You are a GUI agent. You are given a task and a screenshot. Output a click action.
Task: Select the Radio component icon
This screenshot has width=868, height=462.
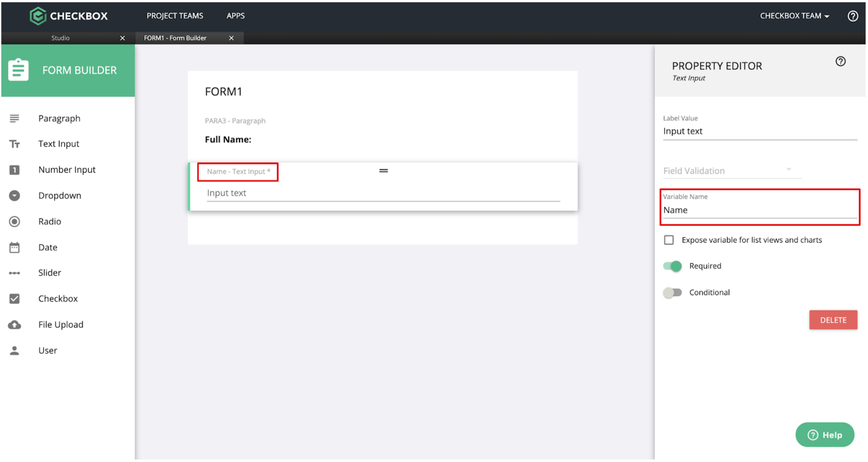coord(14,221)
